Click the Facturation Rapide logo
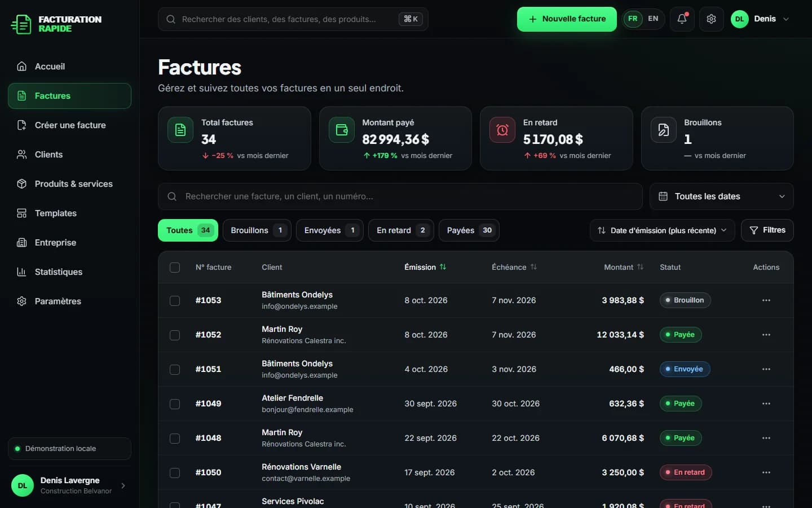Viewport: 812px width, 508px height. tap(56, 24)
